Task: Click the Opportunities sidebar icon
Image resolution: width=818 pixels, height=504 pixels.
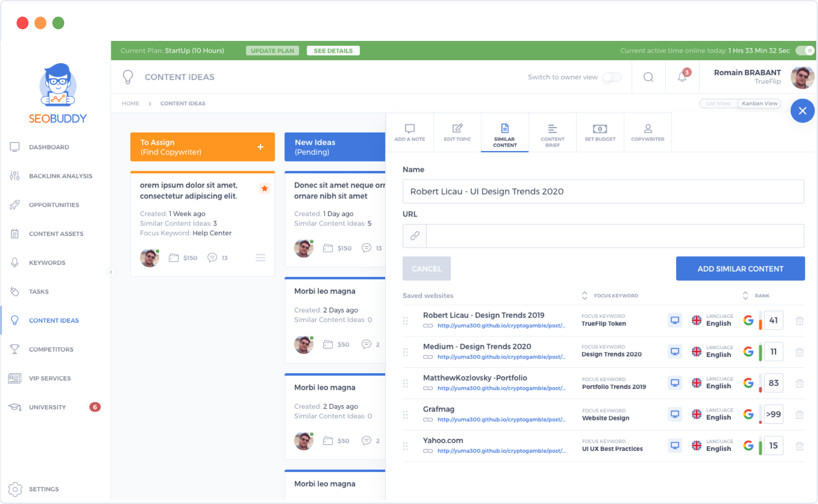Action: pos(15,205)
